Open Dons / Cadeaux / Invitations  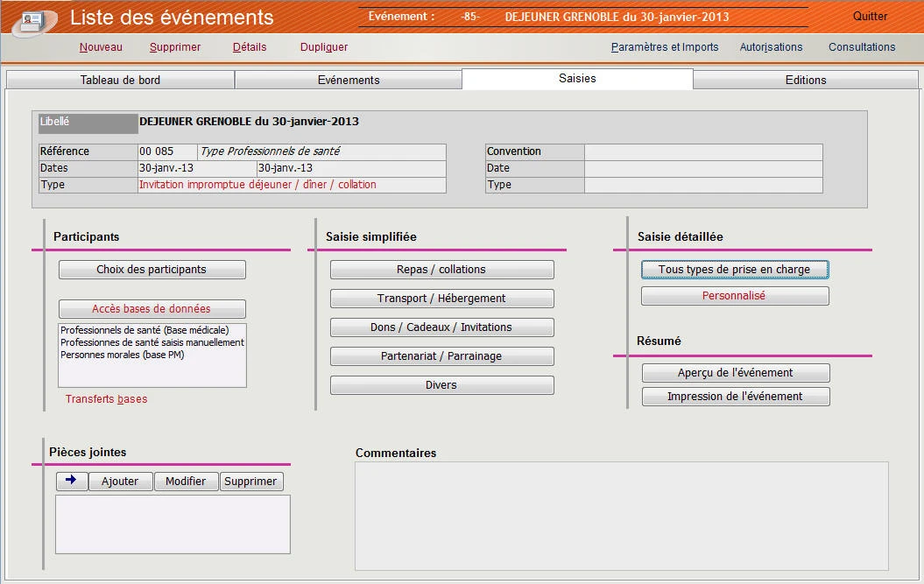(442, 327)
